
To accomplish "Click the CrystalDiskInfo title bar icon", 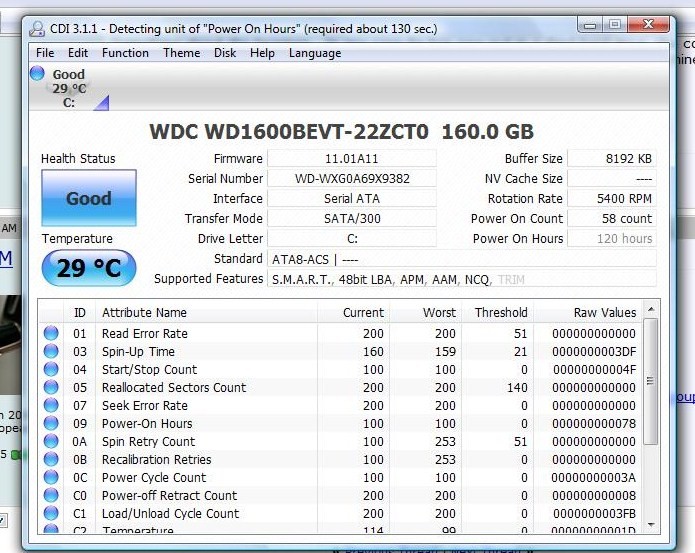I will coord(37,29).
